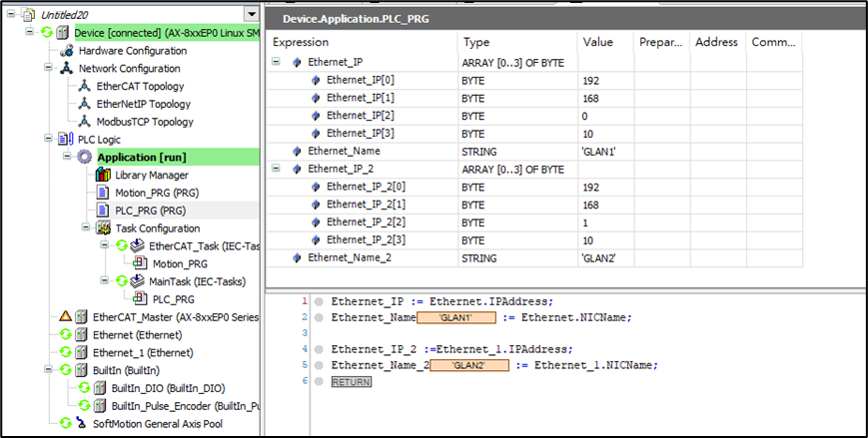Click the Application gear icon
Screen dimensions: 868x438
tap(85, 158)
